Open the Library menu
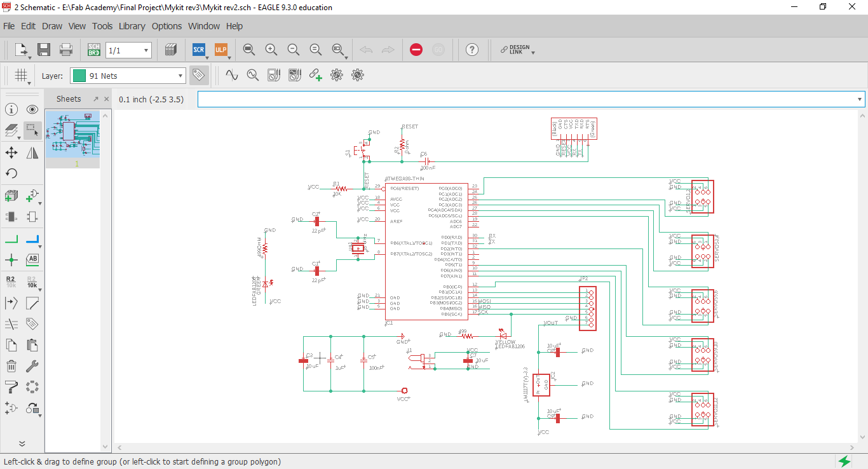868x469 pixels. pyautogui.click(x=132, y=26)
